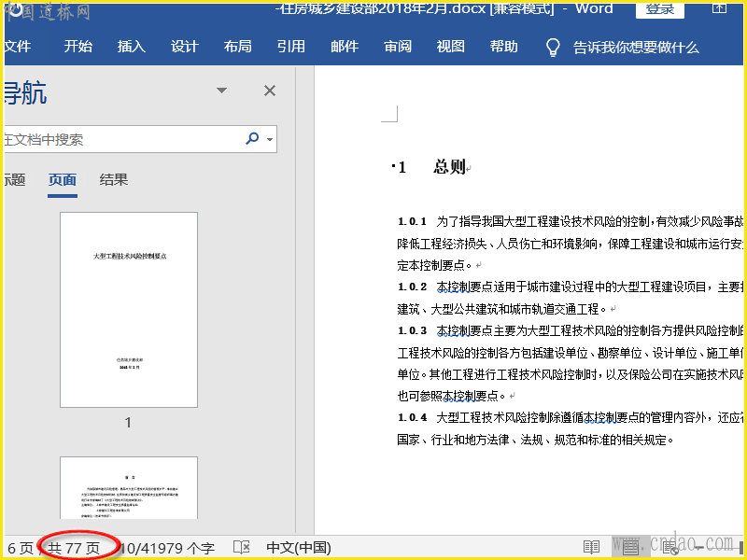Open the ribbon display options icon
The image size is (747, 560).
click(x=720, y=8)
